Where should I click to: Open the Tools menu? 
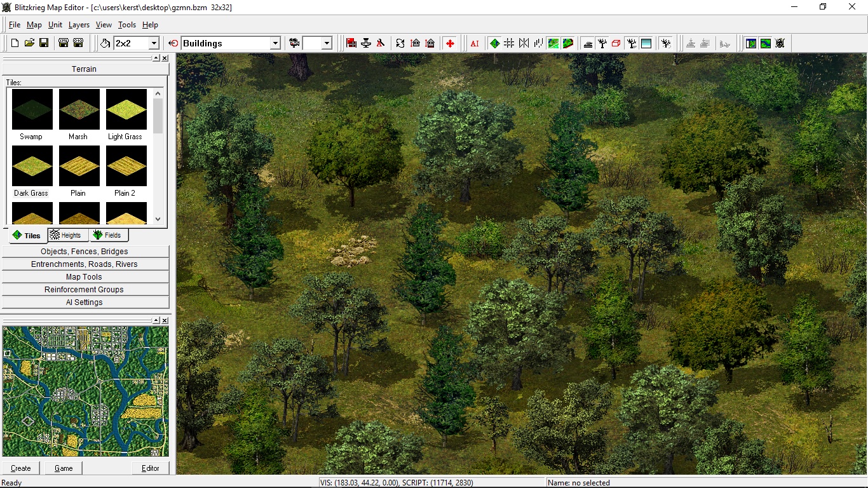(127, 25)
